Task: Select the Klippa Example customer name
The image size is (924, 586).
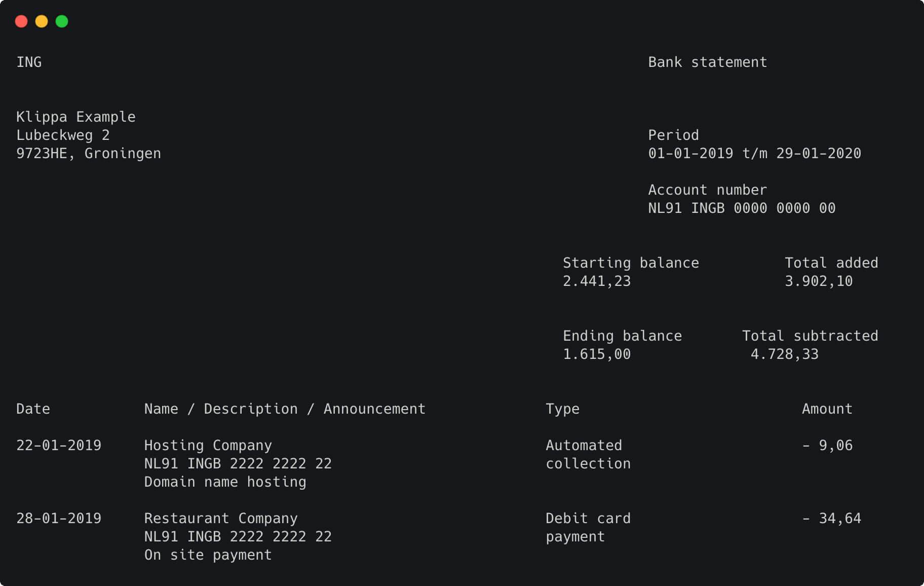Action: (x=76, y=117)
